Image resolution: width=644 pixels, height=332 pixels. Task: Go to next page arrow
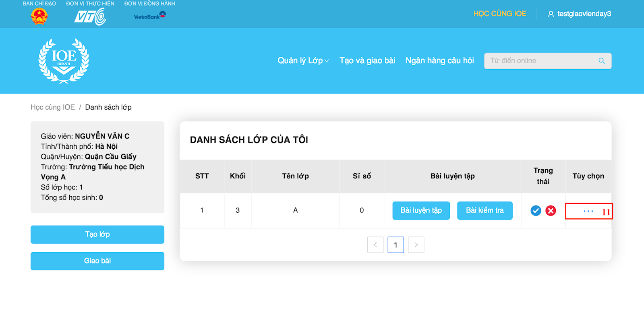(x=416, y=245)
